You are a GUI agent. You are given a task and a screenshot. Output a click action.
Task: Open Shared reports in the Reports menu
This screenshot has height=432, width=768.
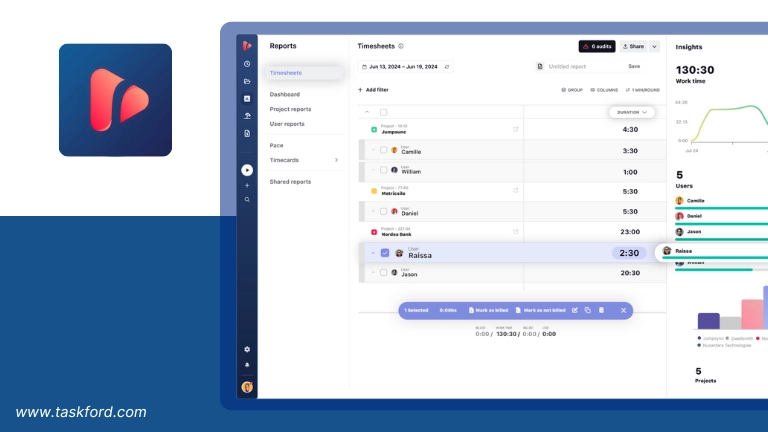[x=290, y=182]
